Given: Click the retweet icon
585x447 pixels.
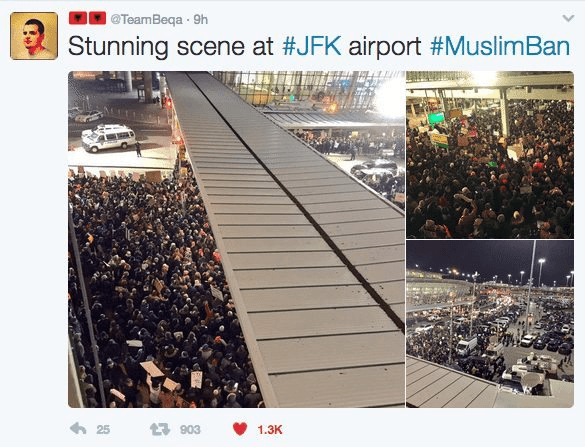Looking at the screenshot, I should point(160,429).
